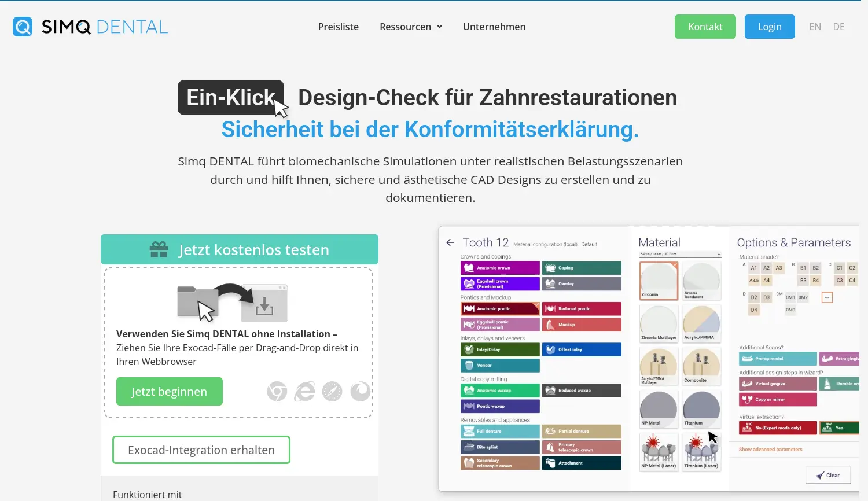Click the Safari compass browser icon
The image size is (868, 501).
coord(332,392)
